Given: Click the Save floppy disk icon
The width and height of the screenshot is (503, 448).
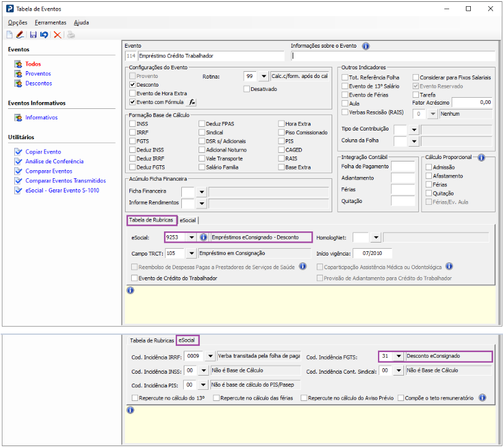Looking at the screenshot, I should click(33, 35).
